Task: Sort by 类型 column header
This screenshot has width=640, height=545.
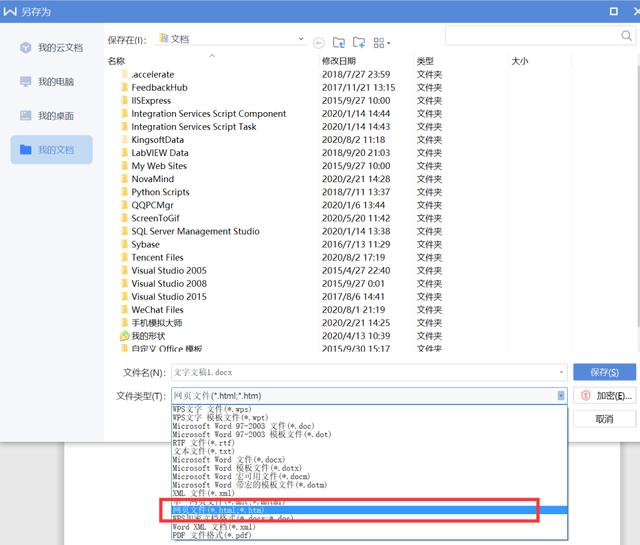Action: (425, 61)
